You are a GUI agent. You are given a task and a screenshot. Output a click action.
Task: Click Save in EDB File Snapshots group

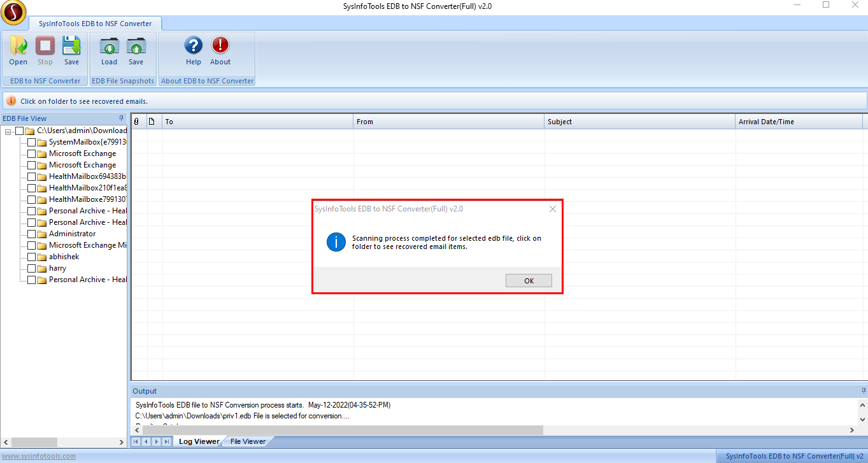tap(136, 50)
